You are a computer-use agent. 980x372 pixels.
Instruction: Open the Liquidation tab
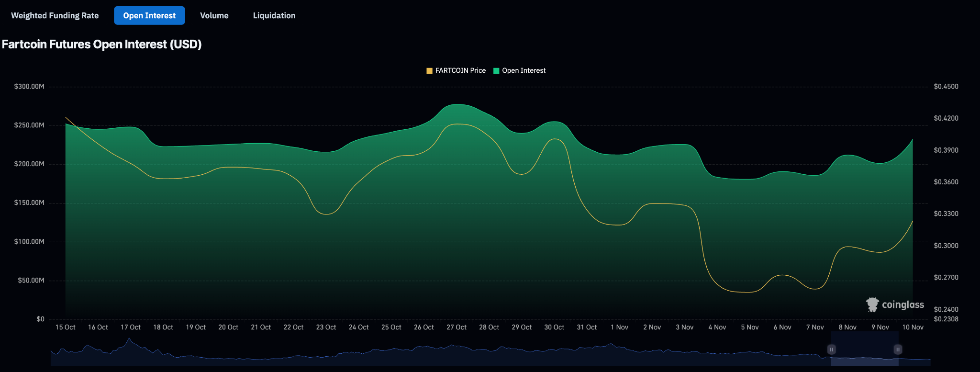click(274, 15)
